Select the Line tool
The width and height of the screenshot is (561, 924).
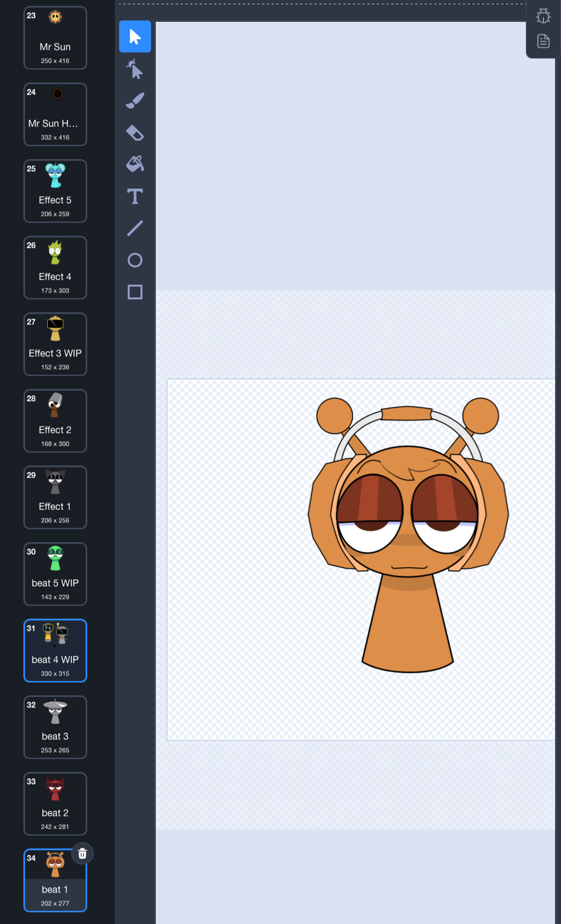point(135,228)
